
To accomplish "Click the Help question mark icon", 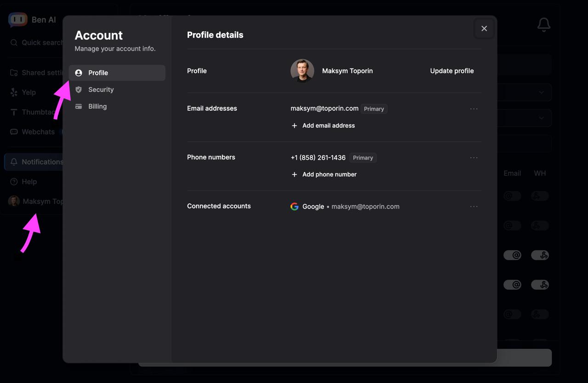I will (x=14, y=181).
